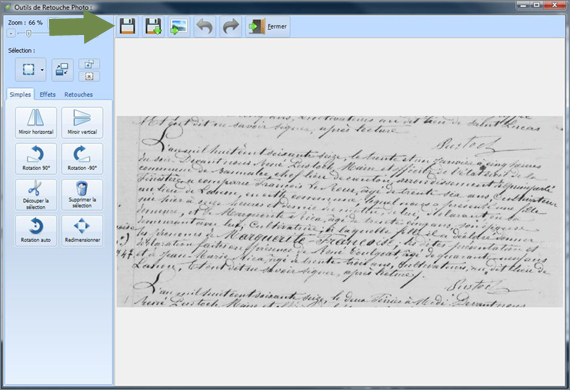Rotate image with Rotation -90° button
This screenshot has width=570, height=390.
[x=82, y=158]
